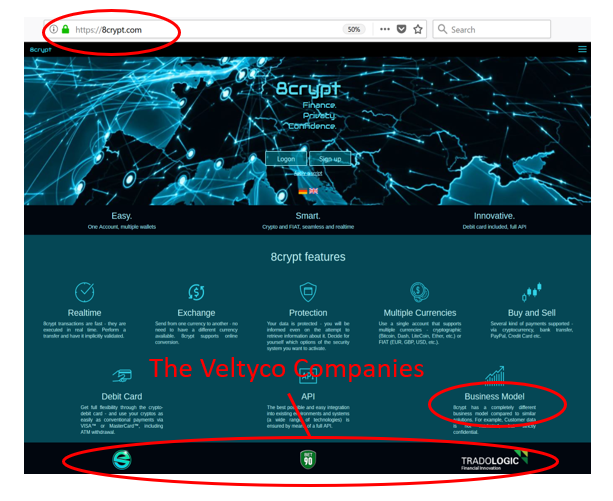613x501 pixels.
Task: Switch language using the UK flag
Action: point(314,190)
